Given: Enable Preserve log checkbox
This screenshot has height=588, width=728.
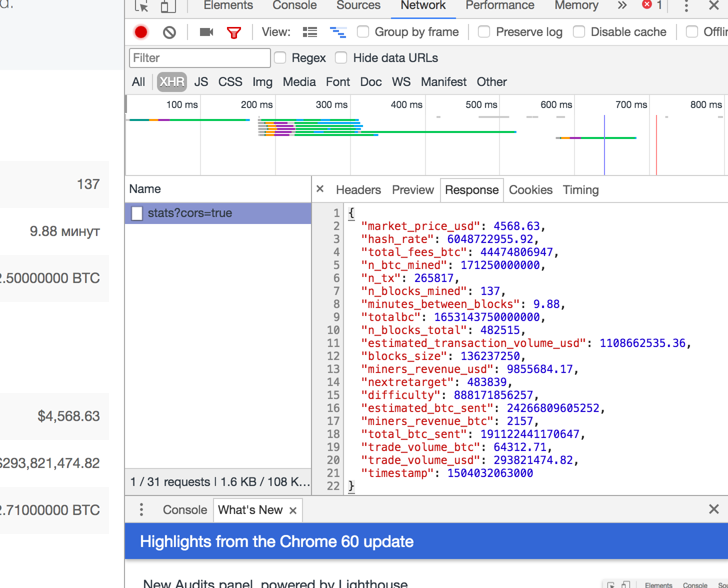Looking at the screenshot, I should [484, 32].
